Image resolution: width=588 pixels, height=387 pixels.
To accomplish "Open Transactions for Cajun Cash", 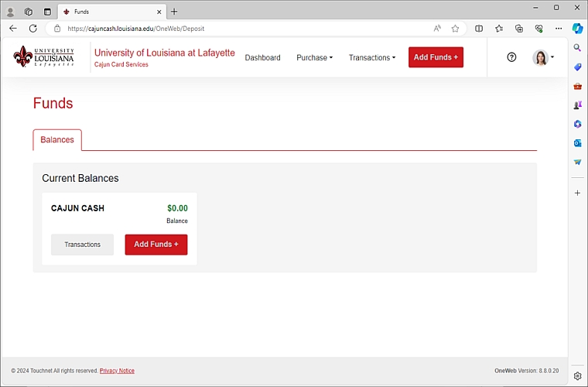I will tap(82, 245).
